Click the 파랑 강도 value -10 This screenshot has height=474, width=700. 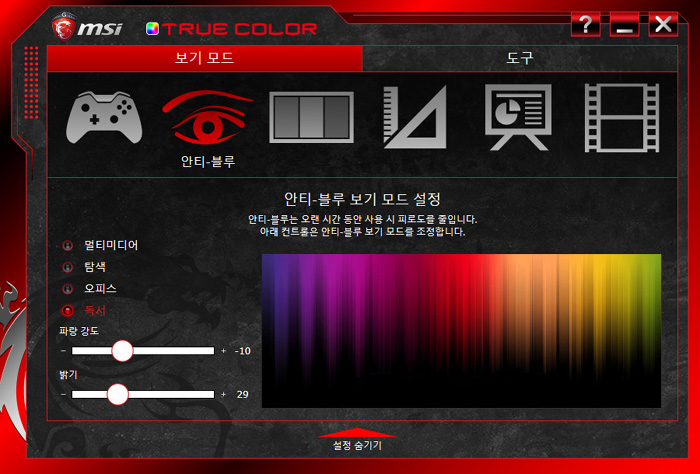click(x=242, y=351)
